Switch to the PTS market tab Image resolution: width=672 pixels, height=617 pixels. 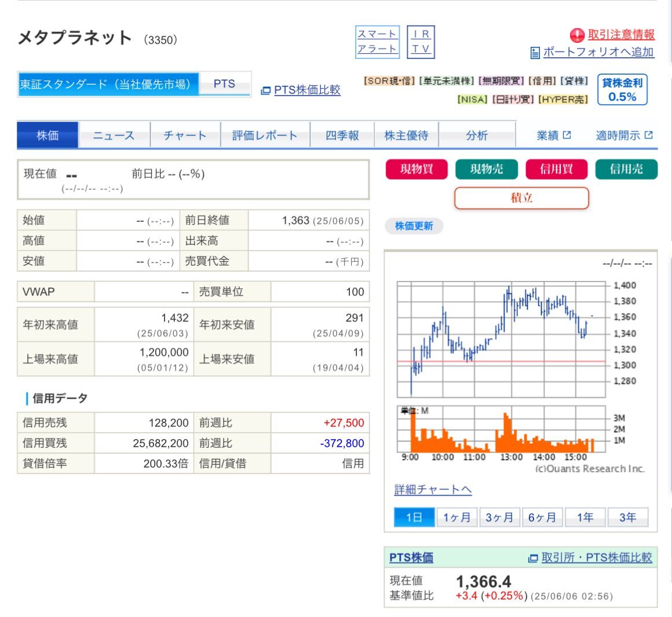(225, 84)
